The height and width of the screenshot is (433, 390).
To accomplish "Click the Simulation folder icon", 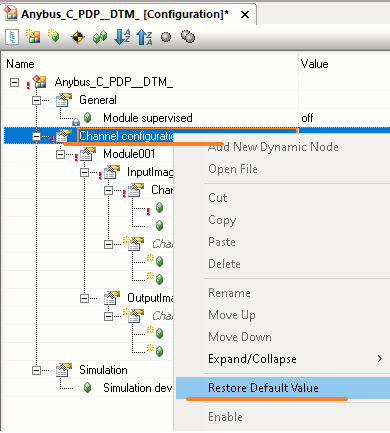I will coord(64,370).
